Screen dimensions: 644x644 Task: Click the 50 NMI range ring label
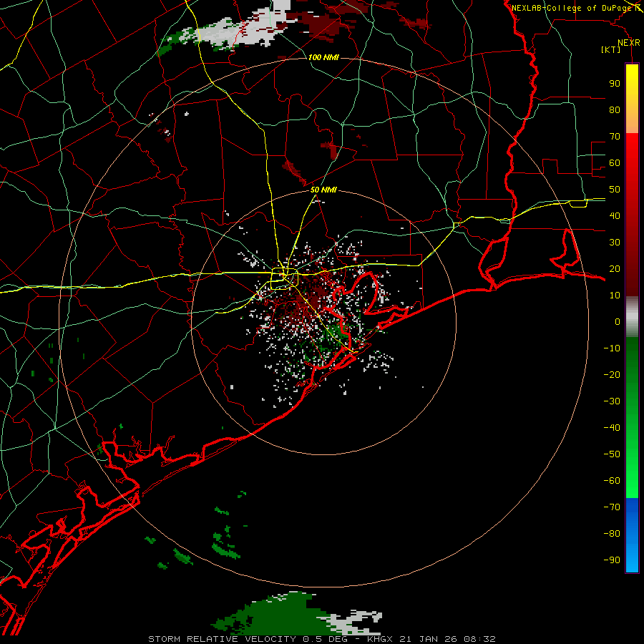coord(323,190)
